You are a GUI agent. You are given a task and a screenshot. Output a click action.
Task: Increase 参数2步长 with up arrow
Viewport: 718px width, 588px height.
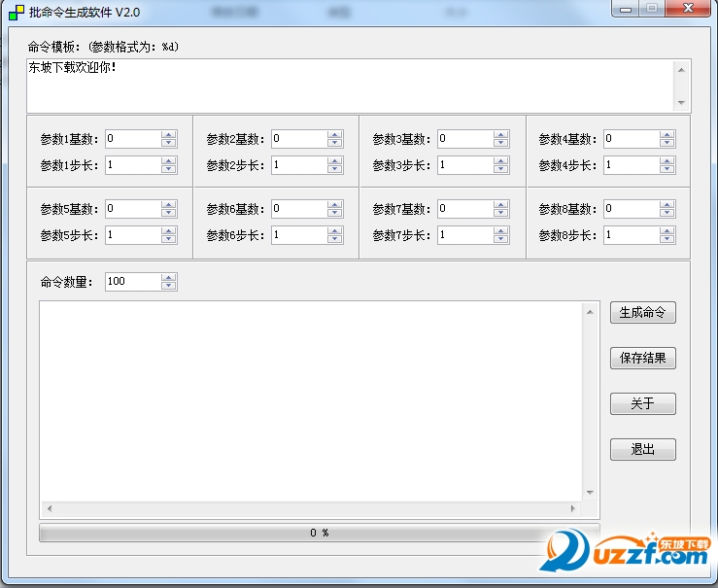click(x=335, y=160)
